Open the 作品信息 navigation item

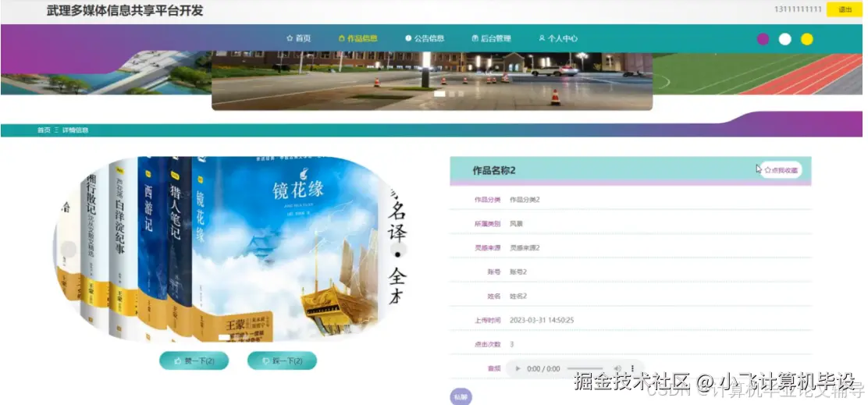pyautogui.click(x=358, y=38)
